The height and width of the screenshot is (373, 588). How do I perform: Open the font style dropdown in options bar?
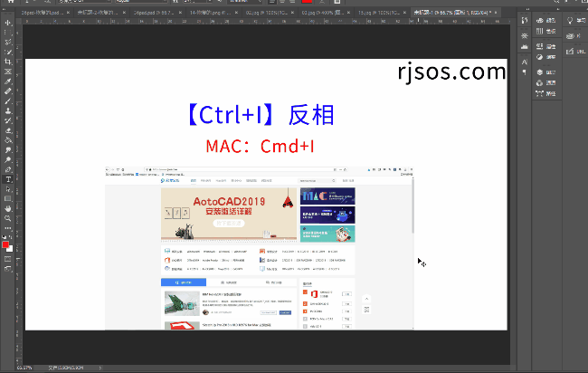click(x=140, y=2)
